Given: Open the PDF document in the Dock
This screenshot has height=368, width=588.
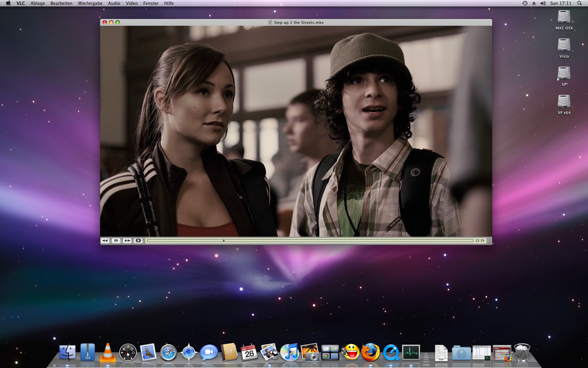Looking at the screenshot, I should tap(441, 353).
